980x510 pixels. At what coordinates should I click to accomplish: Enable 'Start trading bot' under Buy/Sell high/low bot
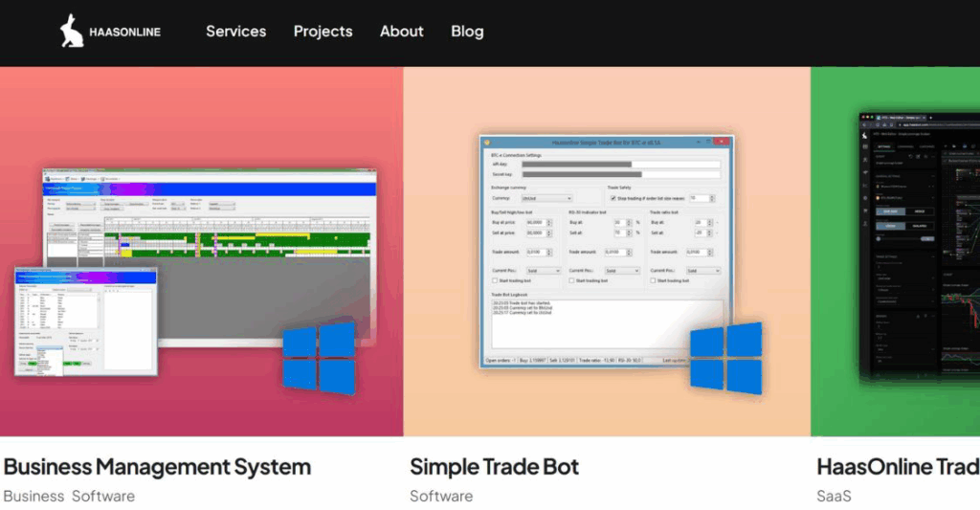[x=494, y=281]
